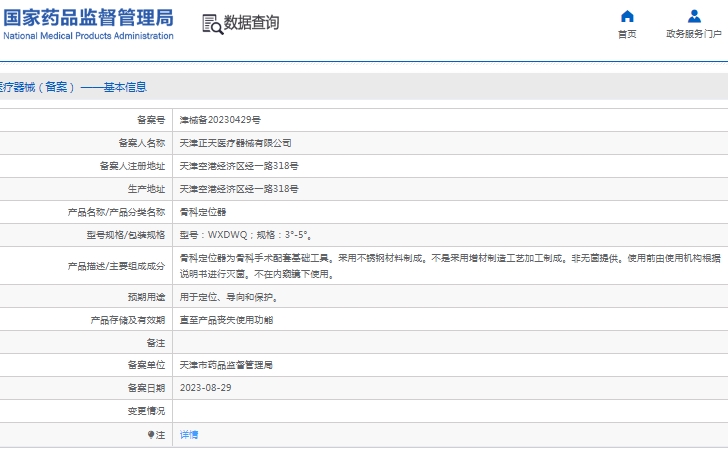Click the 备案人名称 row label

142,143
